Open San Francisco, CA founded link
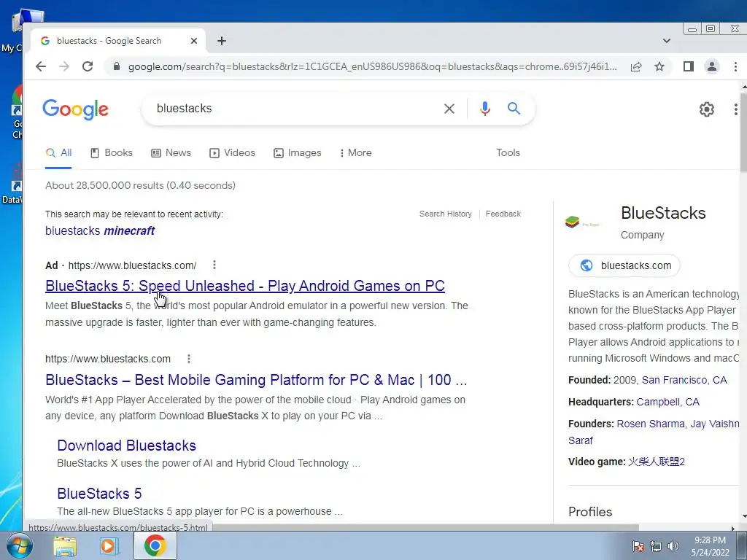747x560 pixels. click(684, 380)
